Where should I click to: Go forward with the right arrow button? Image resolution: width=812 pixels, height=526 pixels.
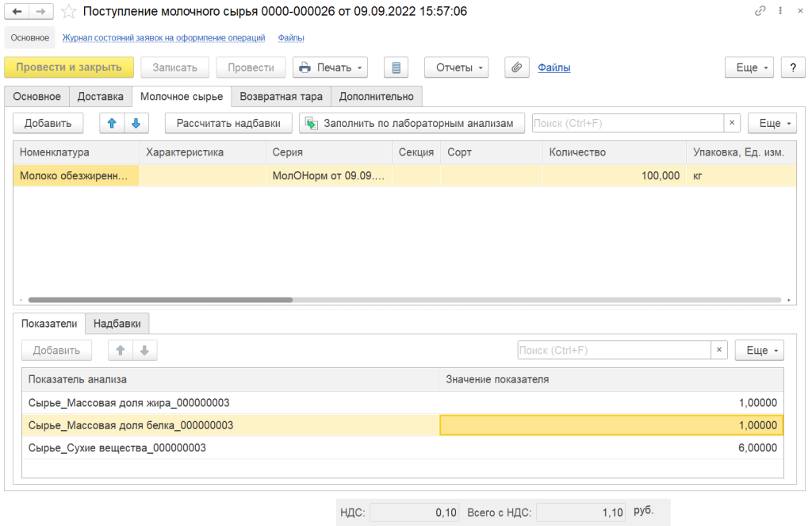click(41, 11)
